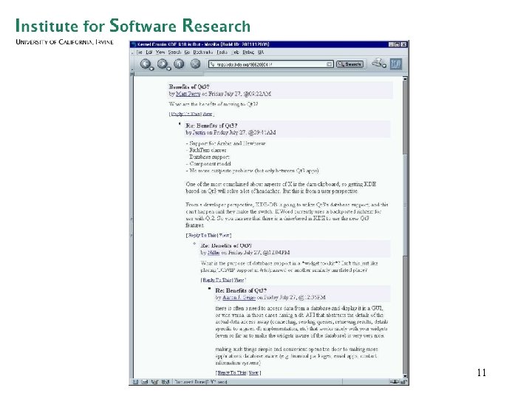Open the View menu
Screen dimensions: 532x399
[160, 52]
